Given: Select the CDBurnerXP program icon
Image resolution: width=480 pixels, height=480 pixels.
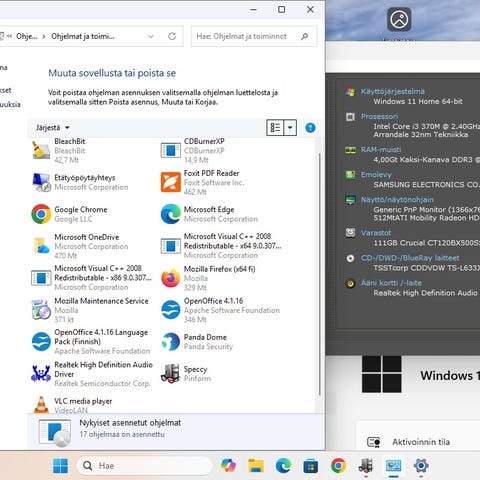Looking at the screenshot, I should [171, 150].
